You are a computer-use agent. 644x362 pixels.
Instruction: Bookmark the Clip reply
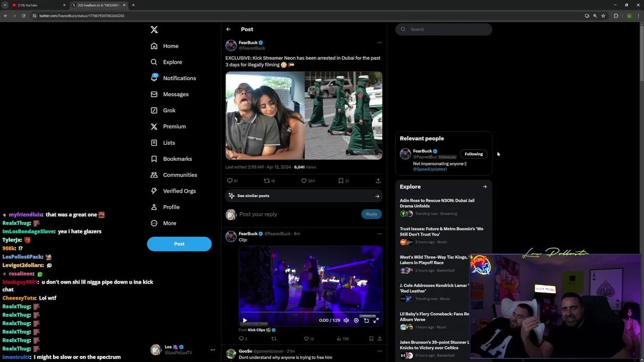click(x=371, y=339)
